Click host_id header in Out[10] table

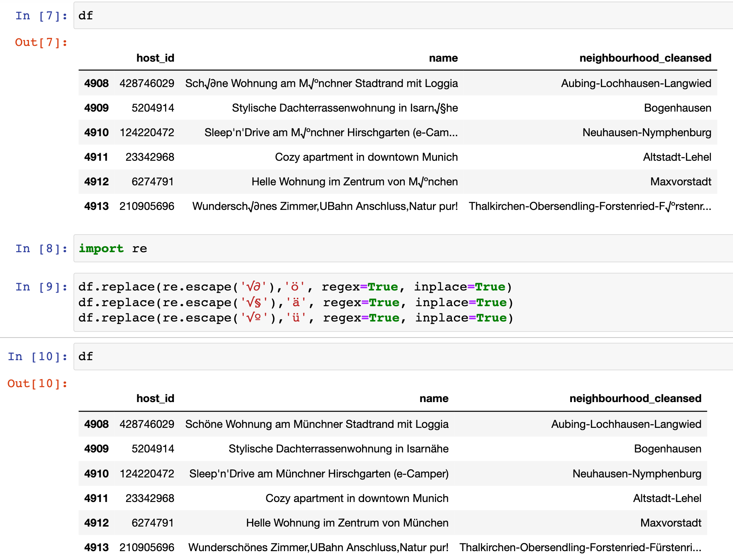pos(155,398)
